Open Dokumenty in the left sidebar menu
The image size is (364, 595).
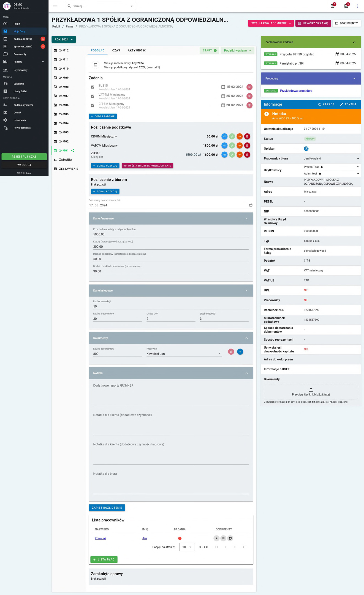pos(20,54)
